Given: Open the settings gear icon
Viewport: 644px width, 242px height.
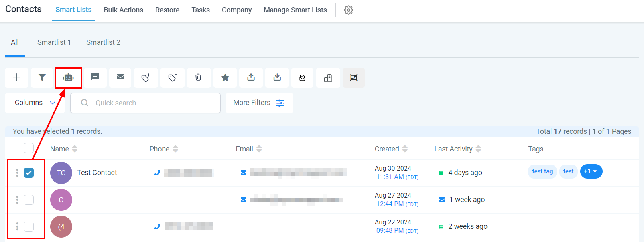Looking at the screenshot, I should click(x=349, y=10).
